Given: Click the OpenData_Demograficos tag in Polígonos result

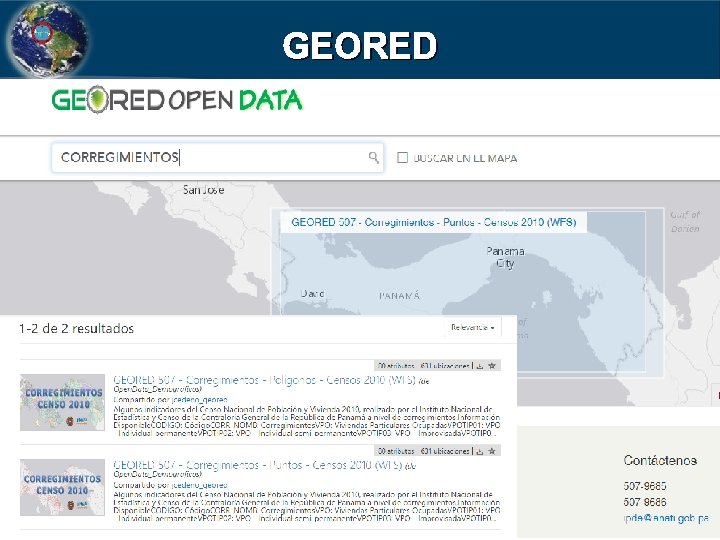Looking at the screenshot, I should (x=158, y=389).
